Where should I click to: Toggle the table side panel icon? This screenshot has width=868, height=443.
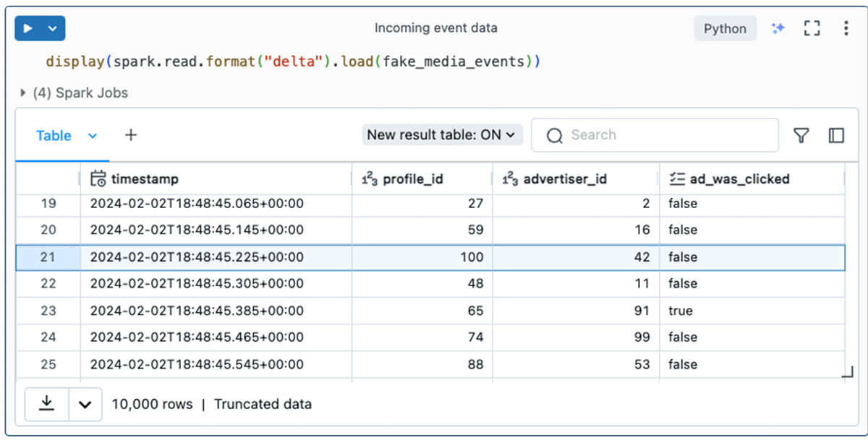tap(836, 136)
